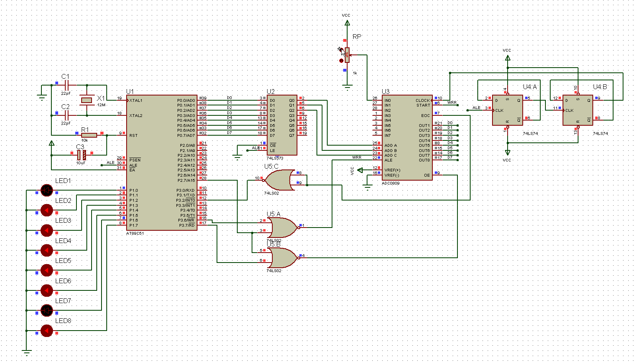
Task: Select capacitor C1 symbol
Action: click(67, 85)
